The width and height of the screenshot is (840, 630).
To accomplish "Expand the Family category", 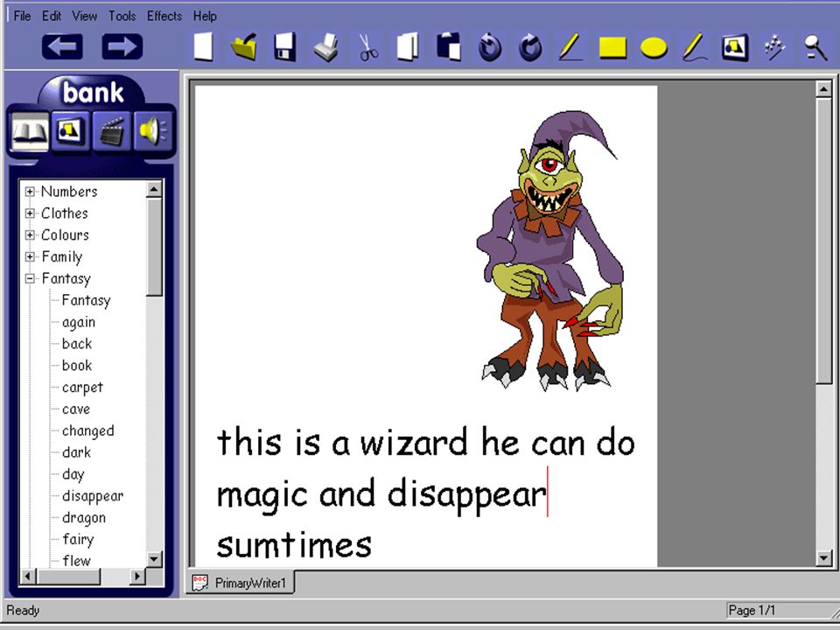I will coord(30,256).
